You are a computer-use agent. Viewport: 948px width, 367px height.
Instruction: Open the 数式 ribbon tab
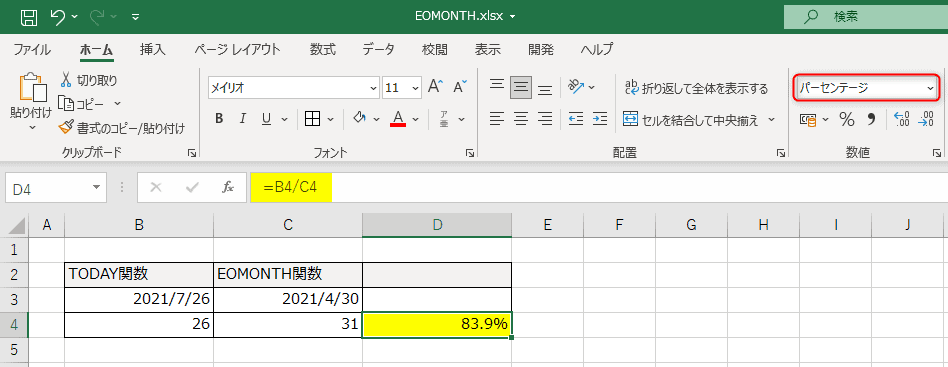click(323, 50)
